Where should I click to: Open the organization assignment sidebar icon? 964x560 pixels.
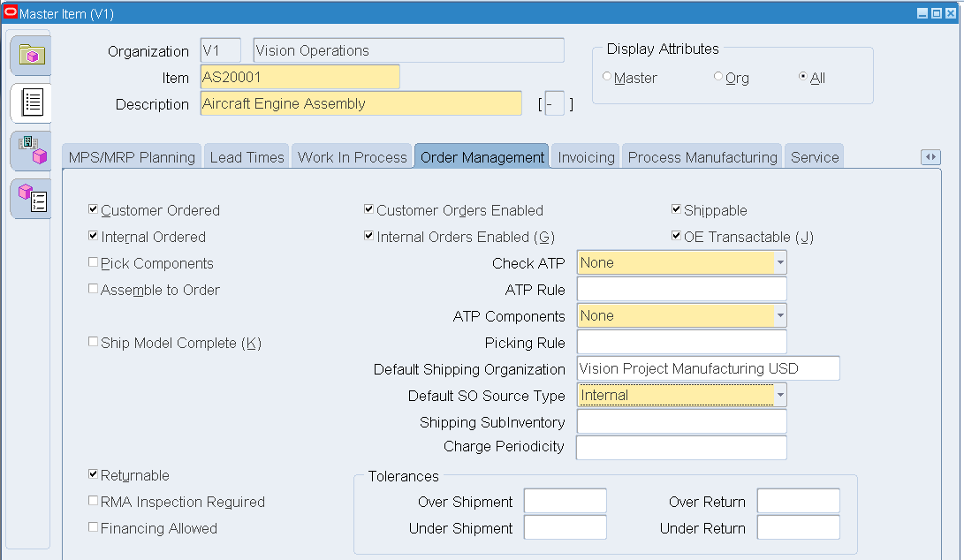(31, 151)
